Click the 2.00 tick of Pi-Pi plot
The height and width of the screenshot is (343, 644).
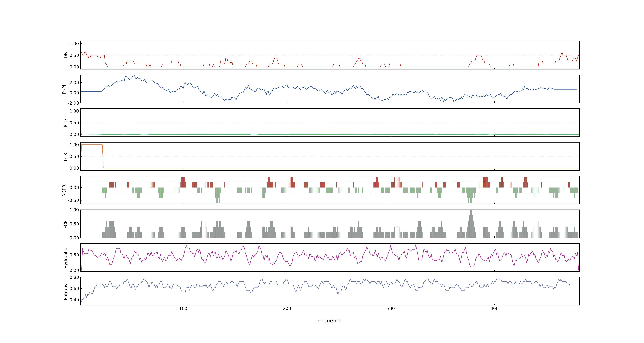point(74,82)
